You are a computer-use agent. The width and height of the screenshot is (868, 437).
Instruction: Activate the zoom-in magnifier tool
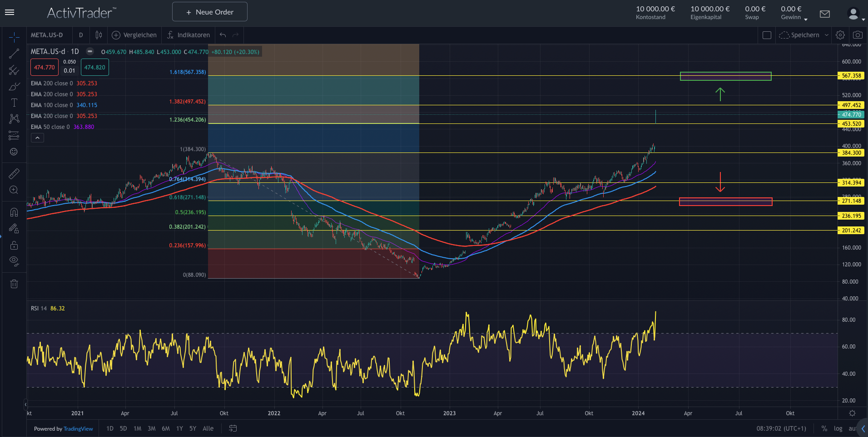pyautogui.click(x=14, y=190)
